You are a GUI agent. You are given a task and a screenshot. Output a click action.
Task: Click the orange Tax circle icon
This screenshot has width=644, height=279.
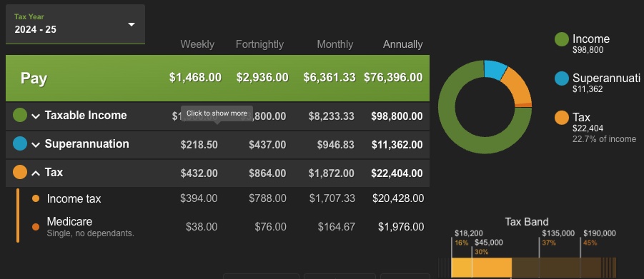click(20, 172)
